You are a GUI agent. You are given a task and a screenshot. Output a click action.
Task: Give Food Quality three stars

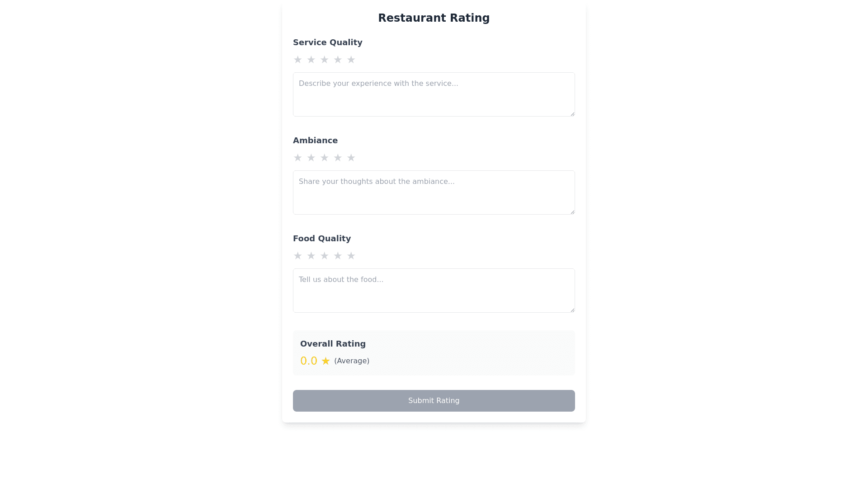[324, 256]
